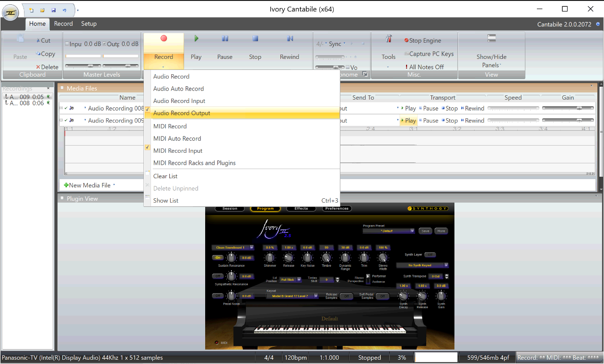Click the red Record circle icon
The width and height of the screenshot is (604, 364).
(x=163, y=38)
